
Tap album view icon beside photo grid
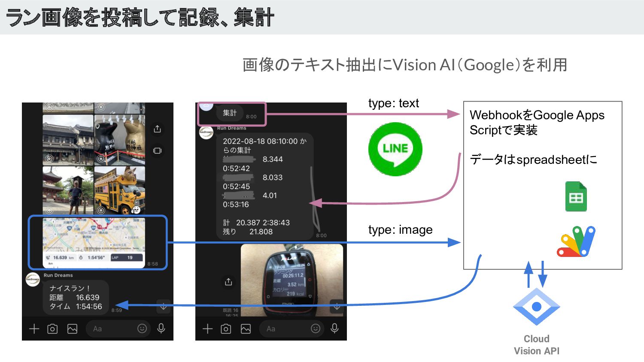(x=157, y=151)
